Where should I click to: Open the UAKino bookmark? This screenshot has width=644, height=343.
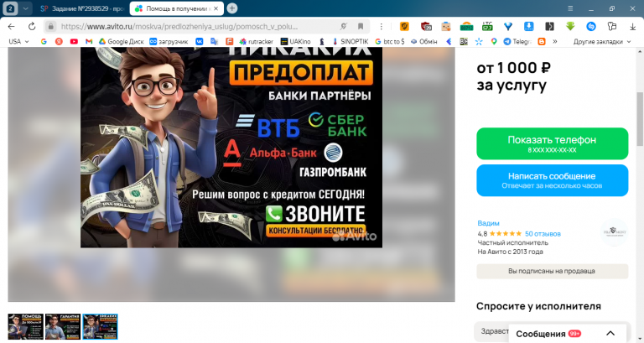tap(296, 41)
